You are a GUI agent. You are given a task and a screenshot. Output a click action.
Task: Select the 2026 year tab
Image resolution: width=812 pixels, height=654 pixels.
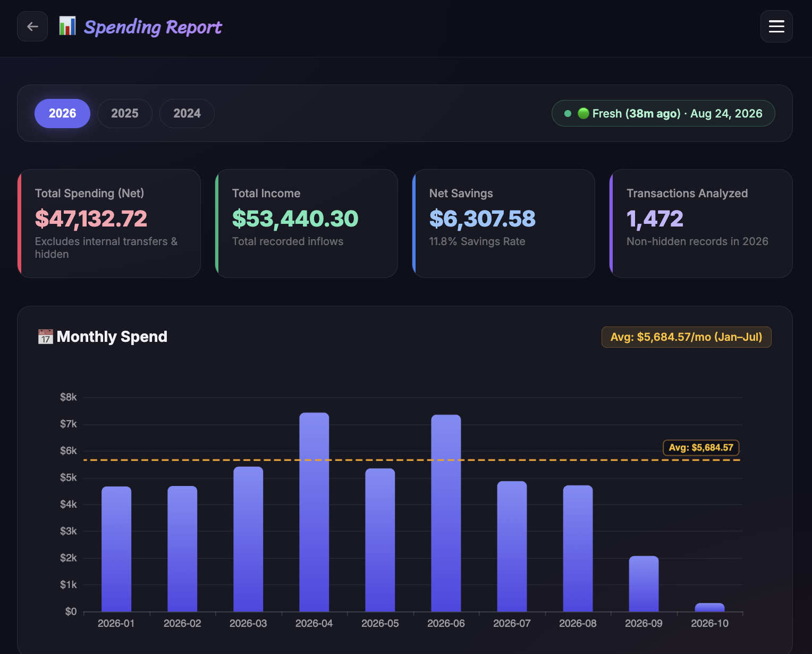[62, 113]
